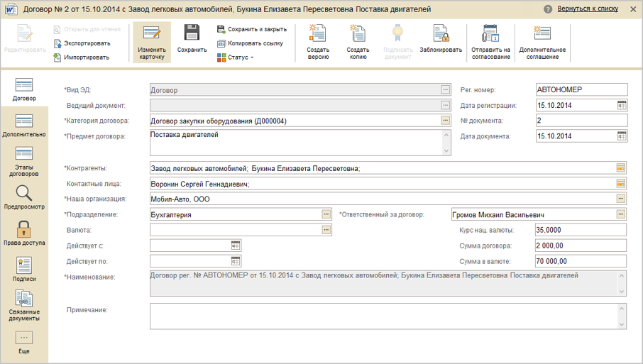Image resolution: width=643 pixels, height=364 pixels.
Task: Open the help question mark icon
Action: pyautogui.click(x=548, y=9)
